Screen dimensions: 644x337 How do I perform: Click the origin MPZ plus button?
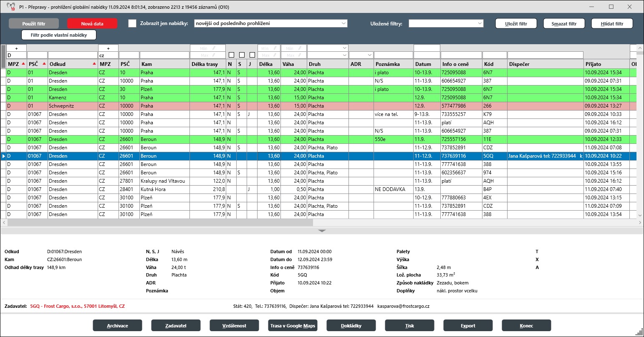pos(16,48)
